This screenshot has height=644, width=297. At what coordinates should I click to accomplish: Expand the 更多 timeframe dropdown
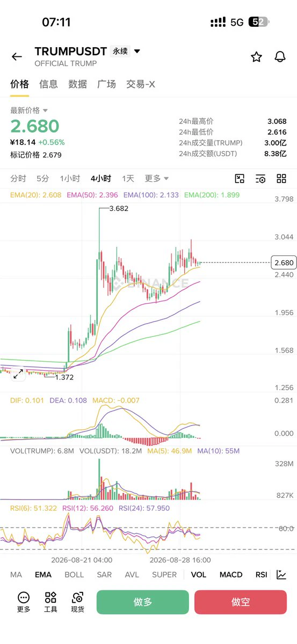pyautogui.click(x=157, y=179)
